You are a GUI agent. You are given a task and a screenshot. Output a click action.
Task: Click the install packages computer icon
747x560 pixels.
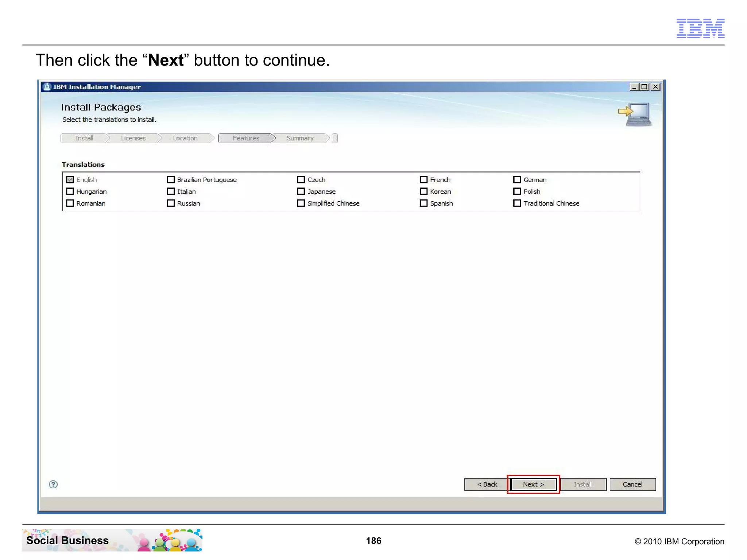635,114
